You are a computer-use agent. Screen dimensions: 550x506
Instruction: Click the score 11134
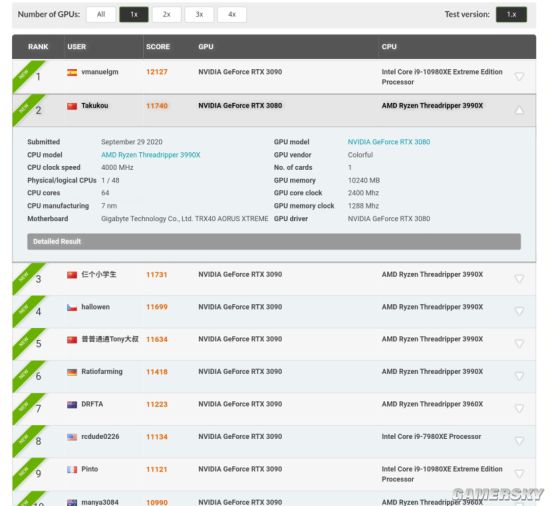point(157,437)
